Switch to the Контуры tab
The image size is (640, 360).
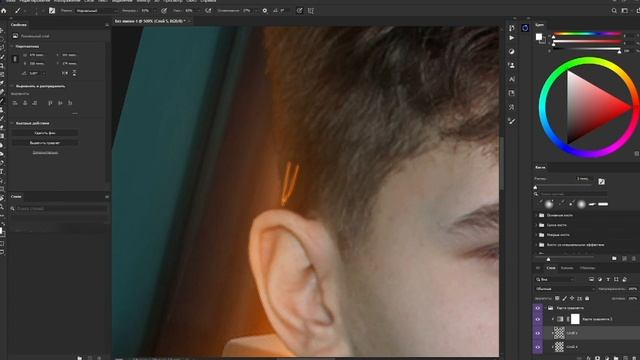coord(587,268)
